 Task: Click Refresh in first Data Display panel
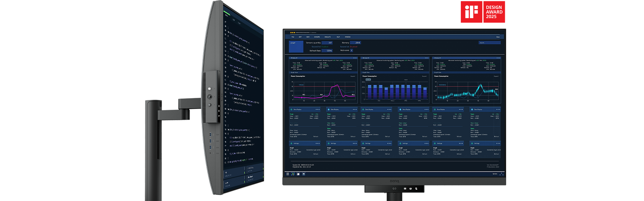point(316,137)
